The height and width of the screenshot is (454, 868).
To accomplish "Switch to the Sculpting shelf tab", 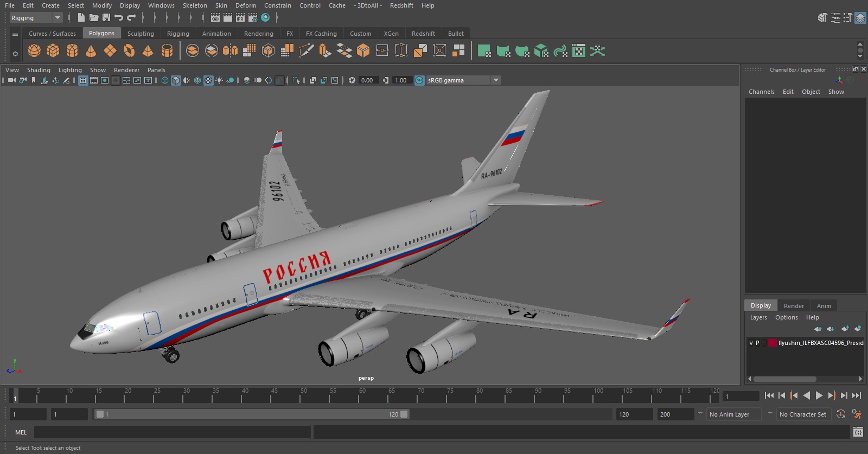I will [x=141, y=34].
